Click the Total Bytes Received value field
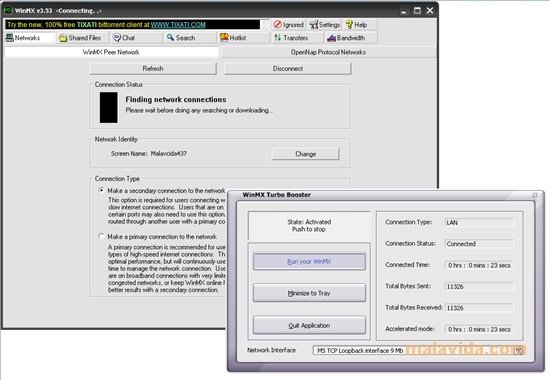The height and width of the screenshot is (380, 550). (x=479, y=308)
